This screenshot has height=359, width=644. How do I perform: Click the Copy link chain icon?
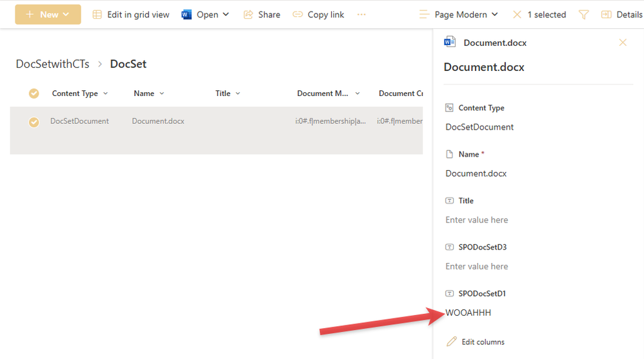(x=297, y=14)
